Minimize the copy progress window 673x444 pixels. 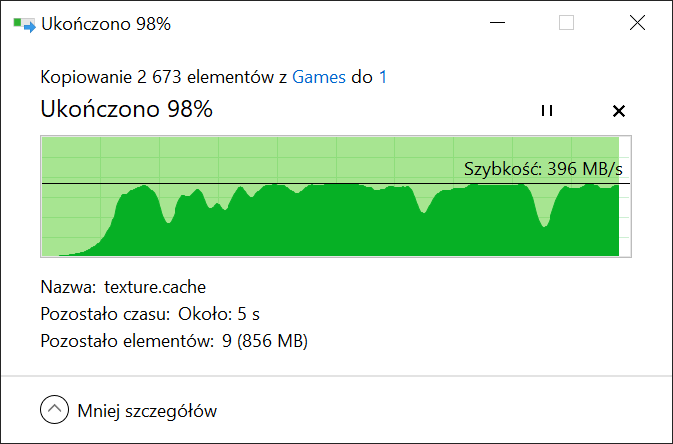point(497,23)
